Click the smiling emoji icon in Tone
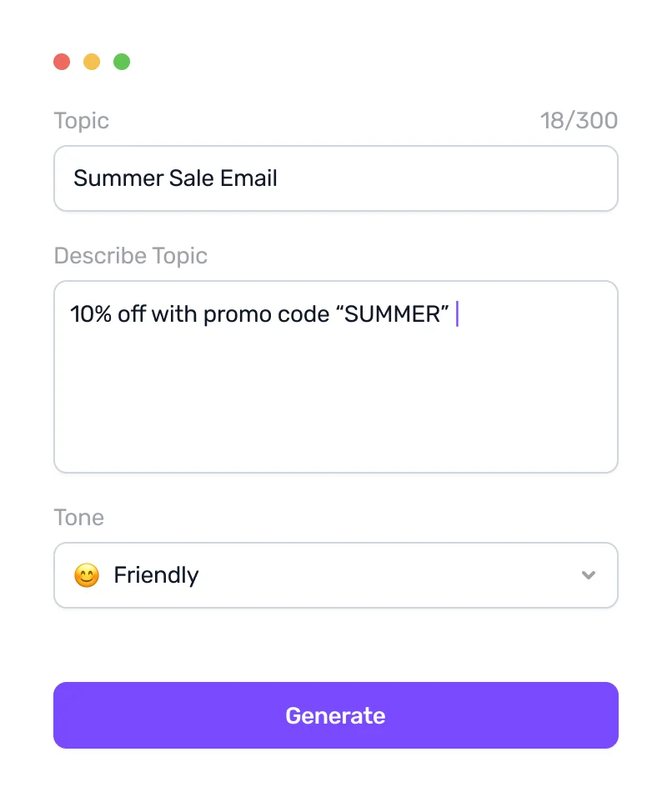The height and width of the screenshot is (802, 672). point(87,575)
